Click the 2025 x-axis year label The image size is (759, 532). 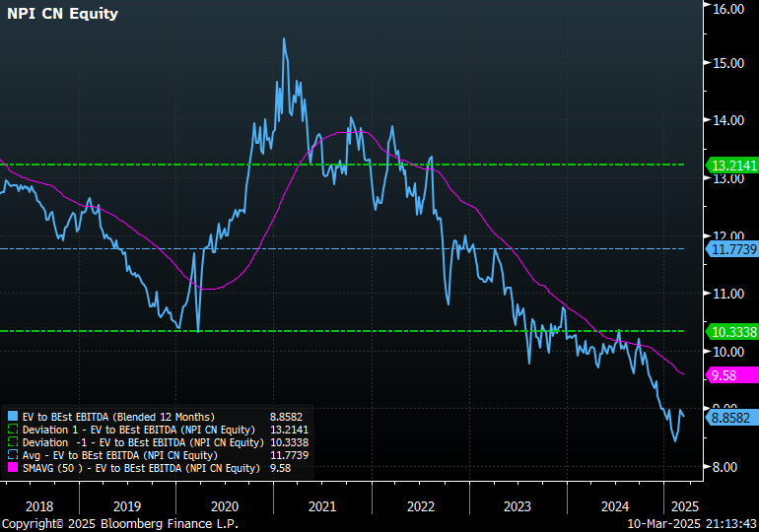click(685, 506)
